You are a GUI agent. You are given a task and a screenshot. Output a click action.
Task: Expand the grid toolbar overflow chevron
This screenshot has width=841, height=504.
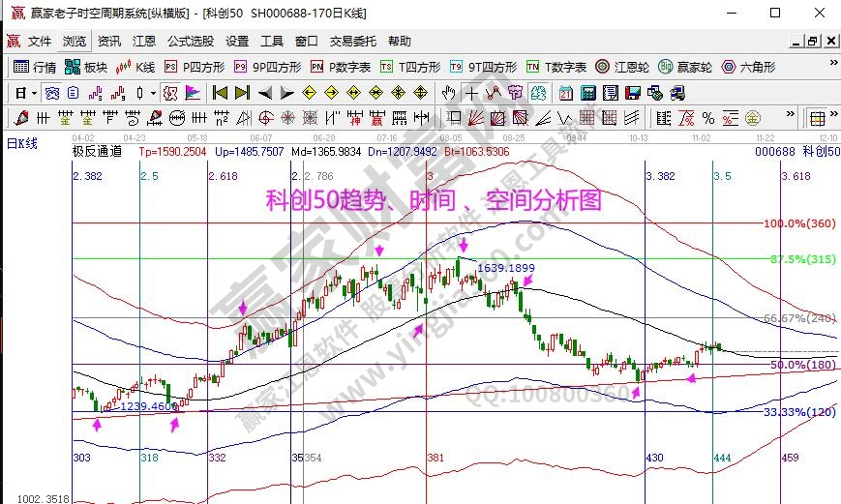tap(833, 114)
